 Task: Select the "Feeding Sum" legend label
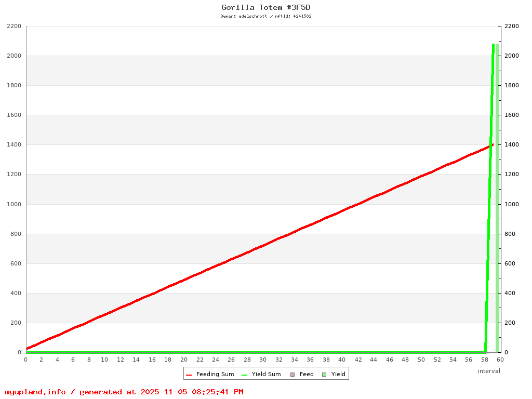tap(215, 375)
